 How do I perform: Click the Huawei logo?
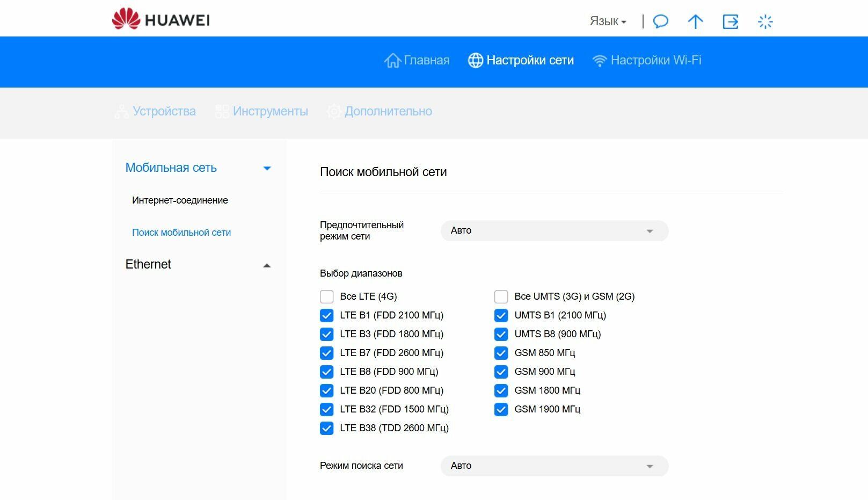(161, 19)
